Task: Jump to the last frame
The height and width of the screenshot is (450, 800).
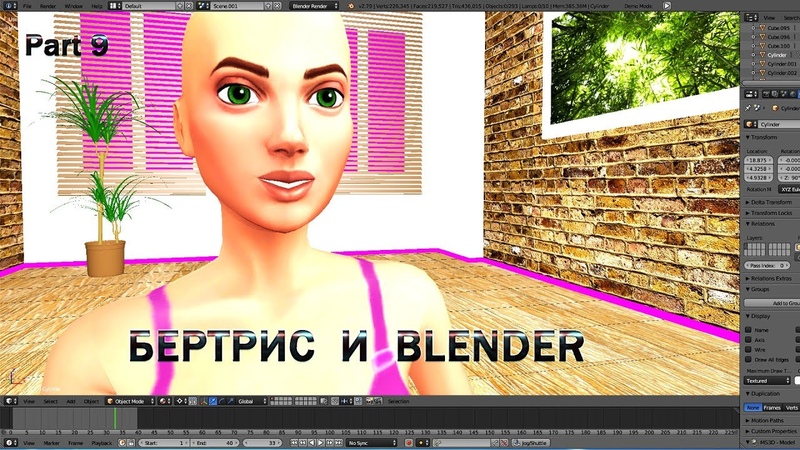Action: pyautogui.click(x=338, y=443)
